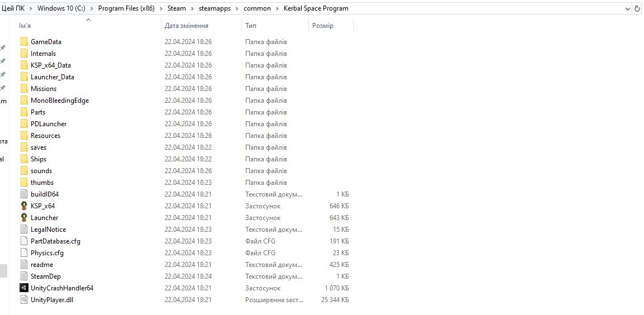Select the UnityPlayer.dll file name
Viewport: 644px width, 315px height.
tap(52, 299)
